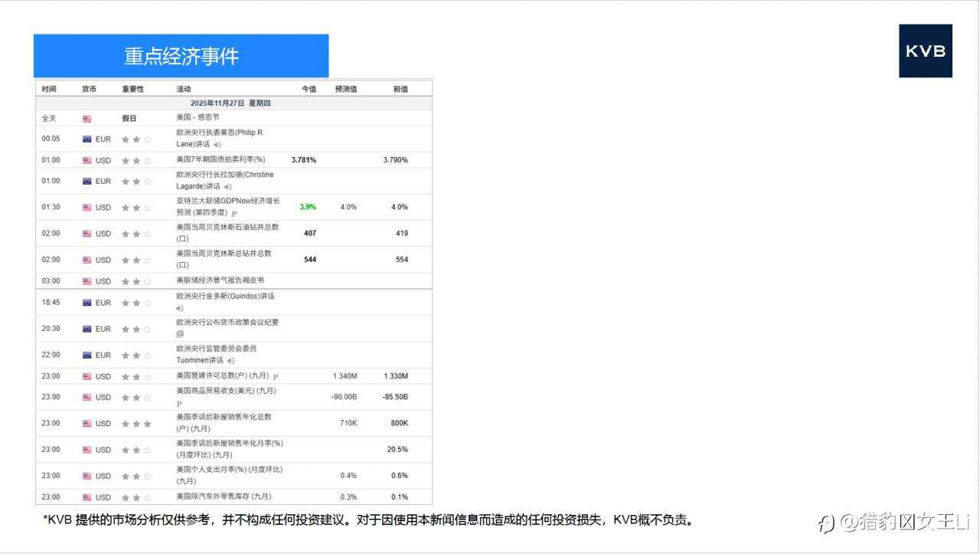Click the US flag in the 美国营建许可总数 row
The width and height of the screenshot is (980, 554).
(87, 376)
